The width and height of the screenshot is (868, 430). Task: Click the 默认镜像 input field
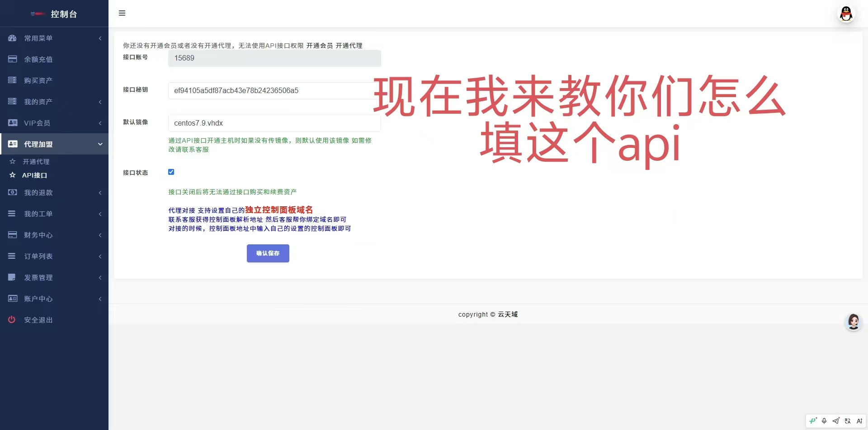[274, 123]
